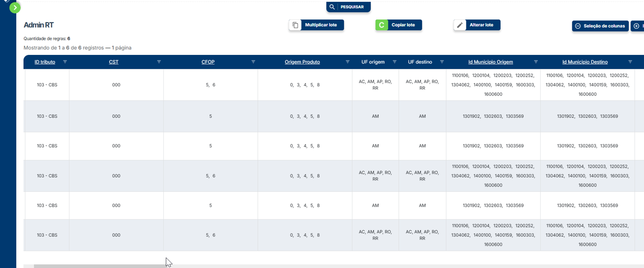Sort by the ID tributo header
644x268 pixels.
(x=45, y=62)
